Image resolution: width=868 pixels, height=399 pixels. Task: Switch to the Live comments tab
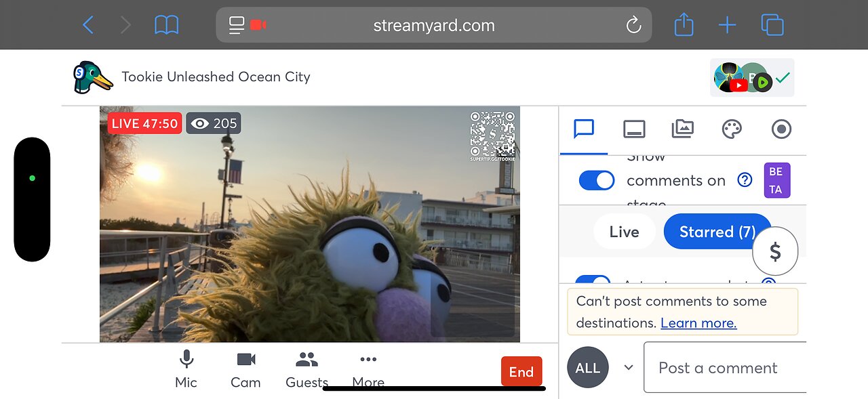click(x=624, y=232)
